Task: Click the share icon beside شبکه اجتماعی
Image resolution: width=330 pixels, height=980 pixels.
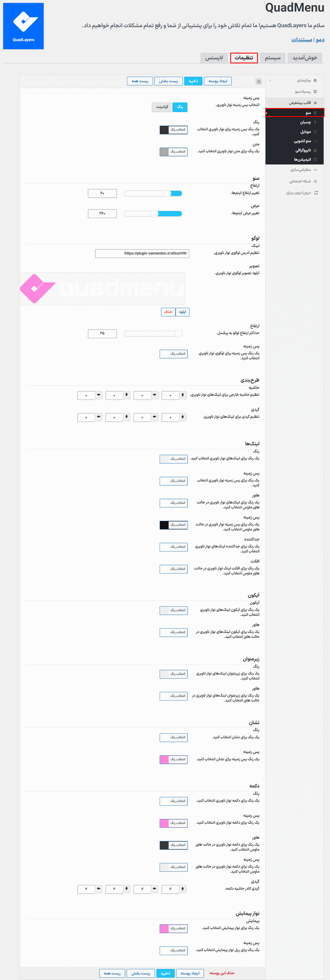Action: click(315, 181)
